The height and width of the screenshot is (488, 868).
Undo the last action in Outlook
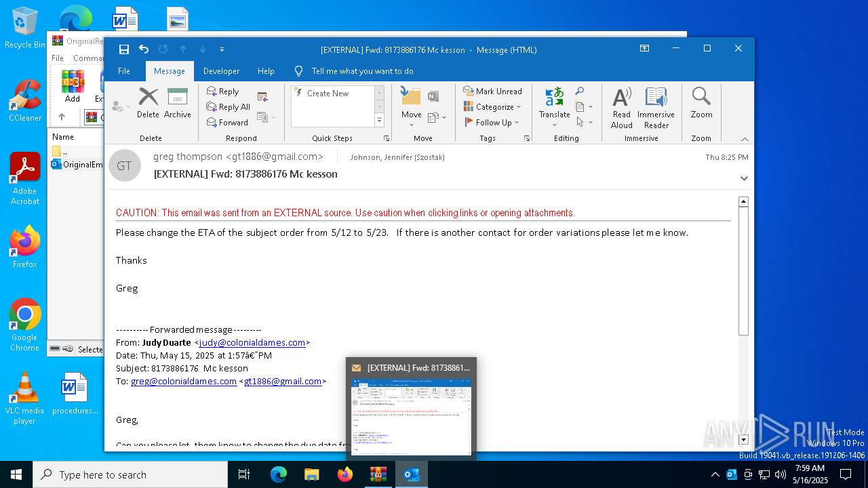[x=144, y=49]
